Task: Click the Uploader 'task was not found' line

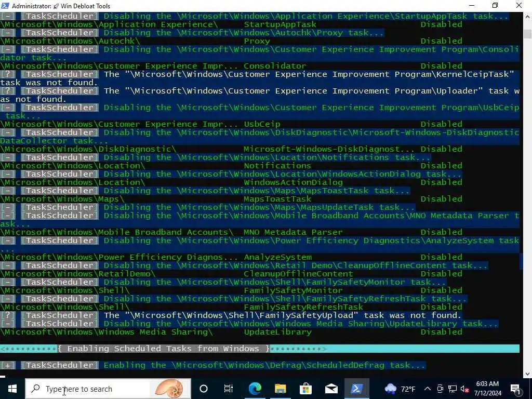Action: point(260,95)
